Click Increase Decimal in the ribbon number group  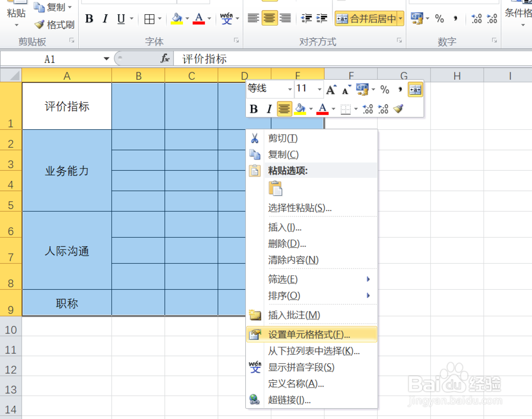click(476, 18)
